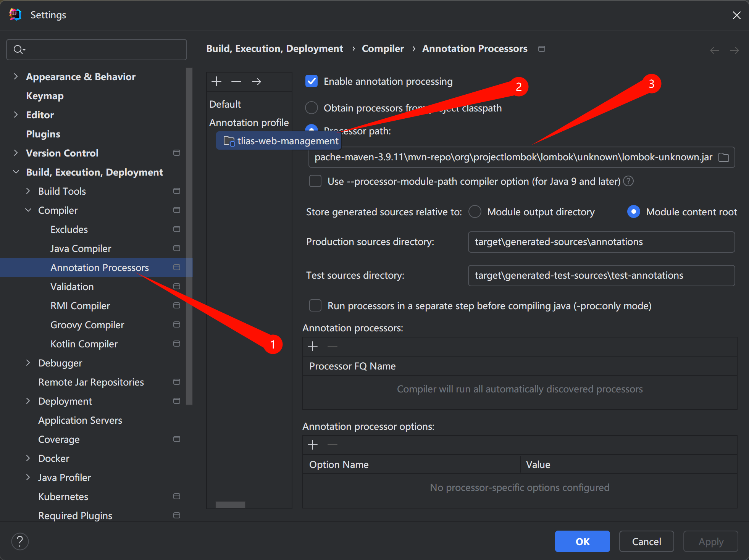Image resolution: width=749 pixels, height=560 pixels.
Task: Expand the Appearance & Behavior section
Action: (16, 77)
